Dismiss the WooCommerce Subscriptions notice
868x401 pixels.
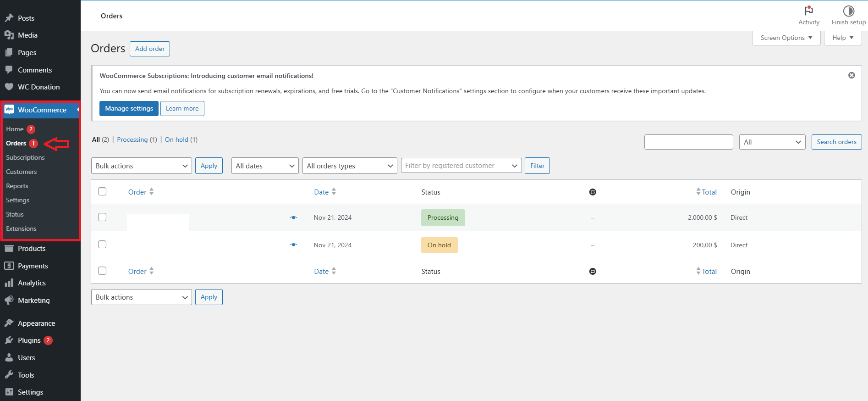click(x=852, y=75)
